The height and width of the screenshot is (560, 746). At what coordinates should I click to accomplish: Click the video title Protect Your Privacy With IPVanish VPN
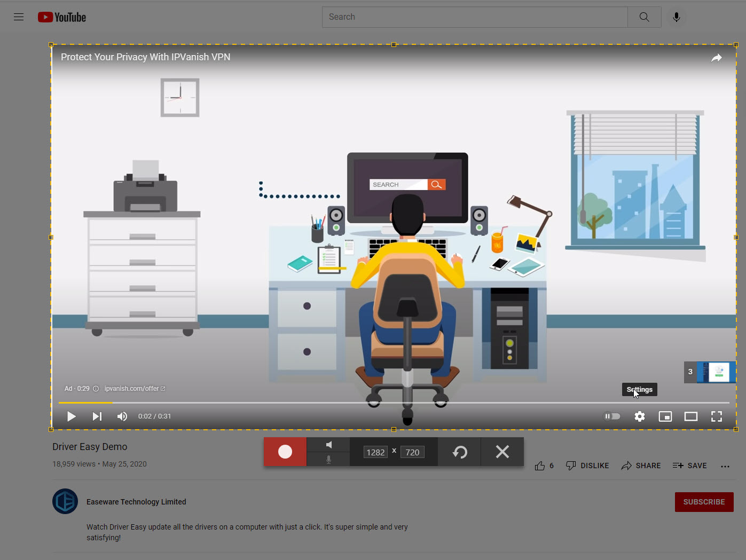coord(145,57)
